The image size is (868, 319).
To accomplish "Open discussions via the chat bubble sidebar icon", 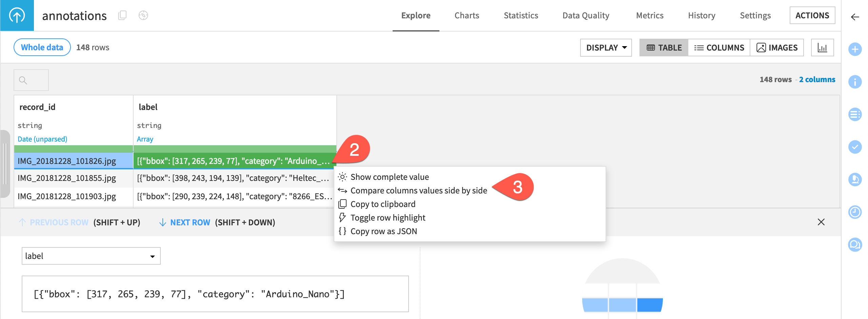I will coord(856,244).
